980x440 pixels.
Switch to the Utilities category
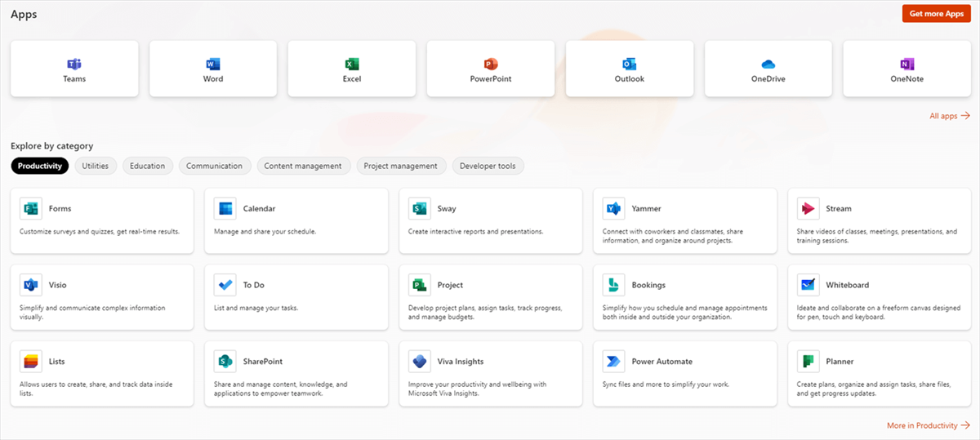click(x=96, y=166)
